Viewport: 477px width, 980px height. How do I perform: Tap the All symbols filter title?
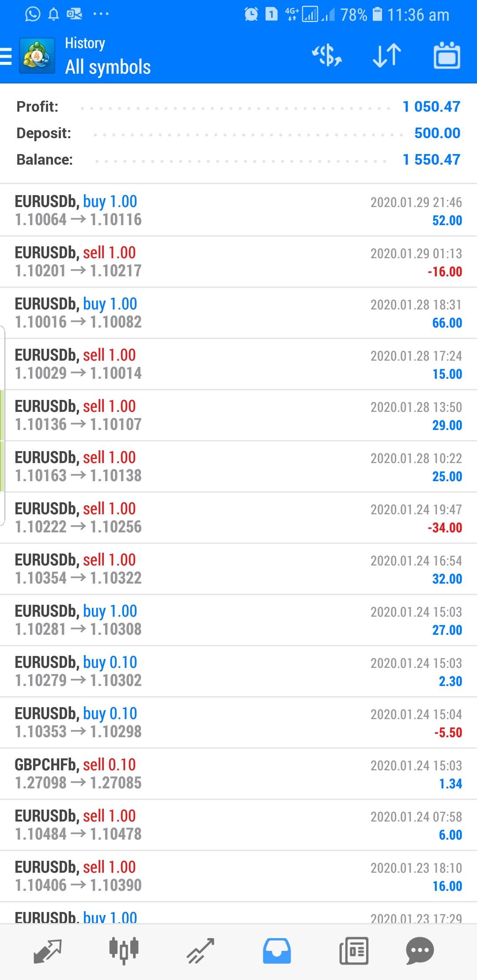pyautogui.click(x=108, y=67)
